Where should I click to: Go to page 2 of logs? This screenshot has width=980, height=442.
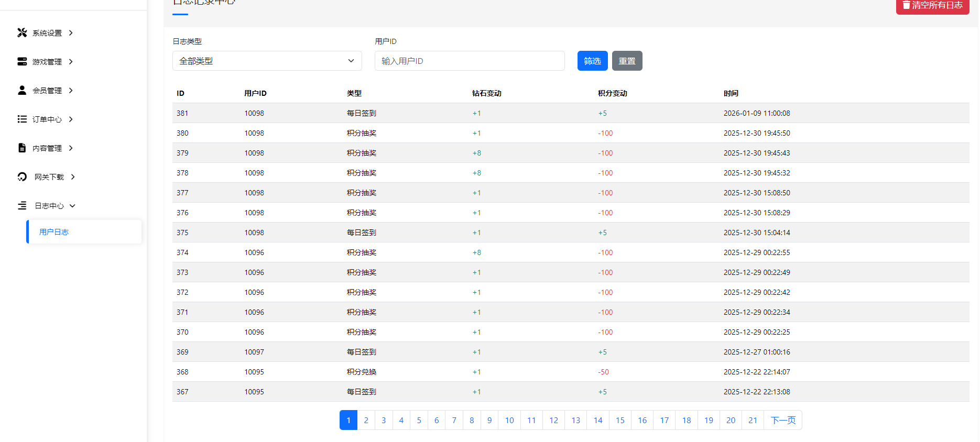366,420
